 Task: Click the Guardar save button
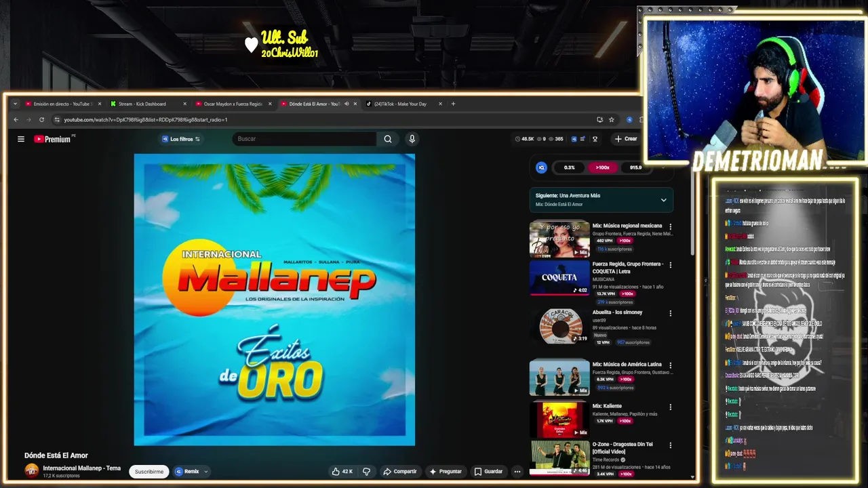click(x=488, y=471)
